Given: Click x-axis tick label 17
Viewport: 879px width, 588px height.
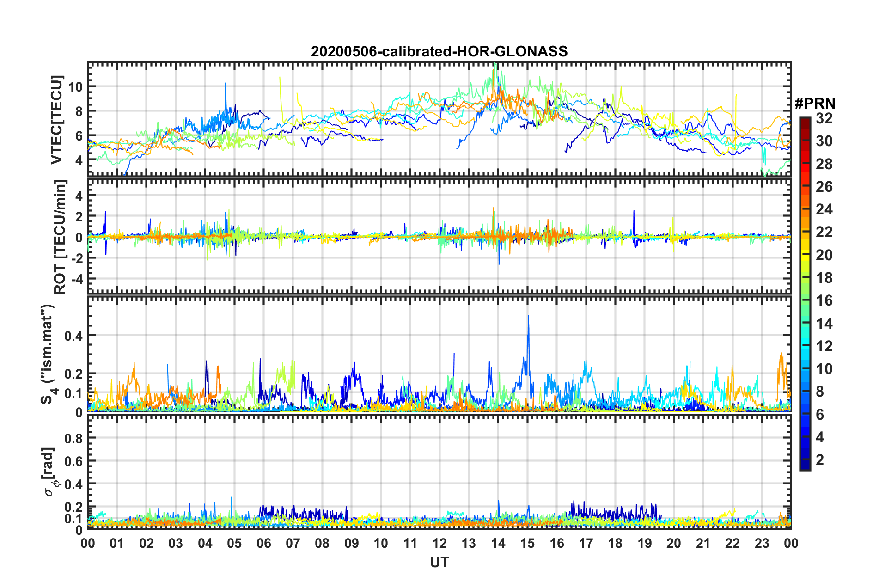Looking at the screenshot, I should click(x=586, y=543).
